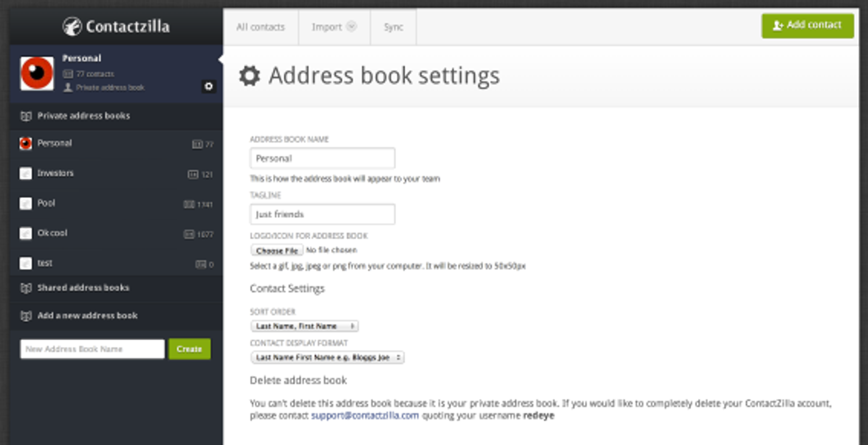Open the Contact display format dropdown
868x445 pixels.
click(x=327, y=358)
